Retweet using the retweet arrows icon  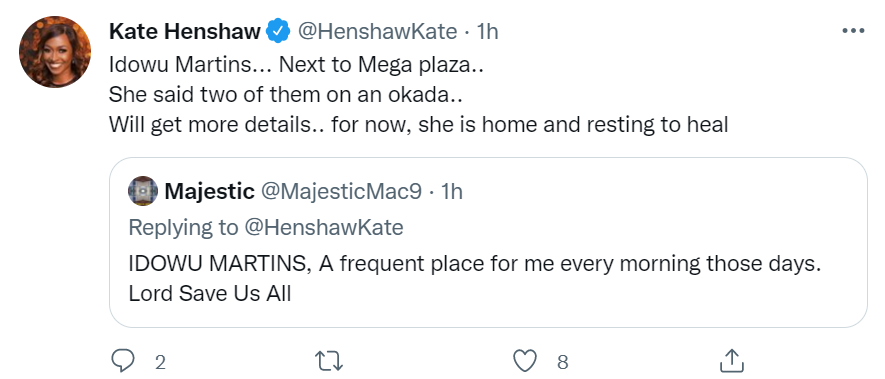tap(328, 361)
